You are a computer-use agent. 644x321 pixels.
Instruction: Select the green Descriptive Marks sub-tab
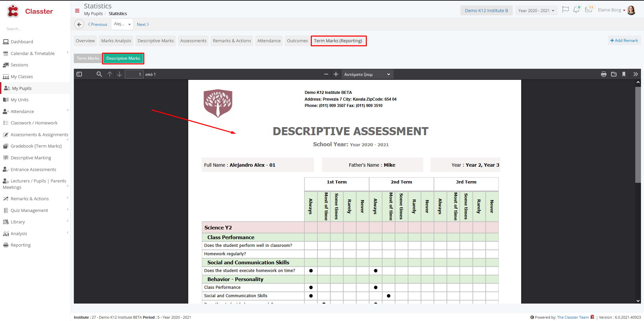tap(123, 58)
